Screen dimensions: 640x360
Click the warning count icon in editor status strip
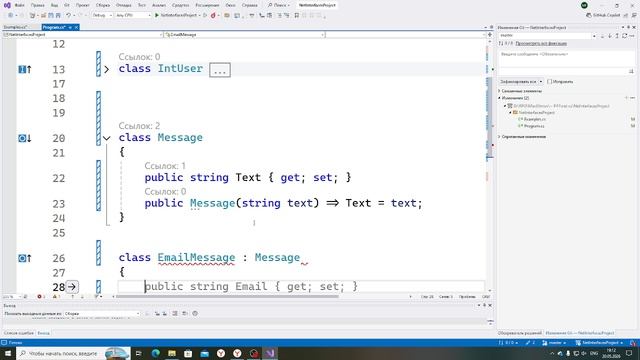click(56, 297)
